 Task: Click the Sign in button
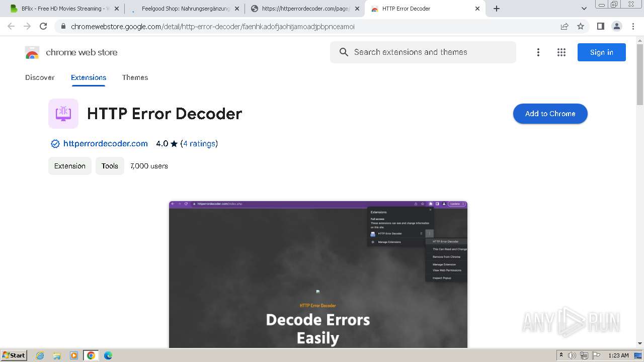click(601, 52)
